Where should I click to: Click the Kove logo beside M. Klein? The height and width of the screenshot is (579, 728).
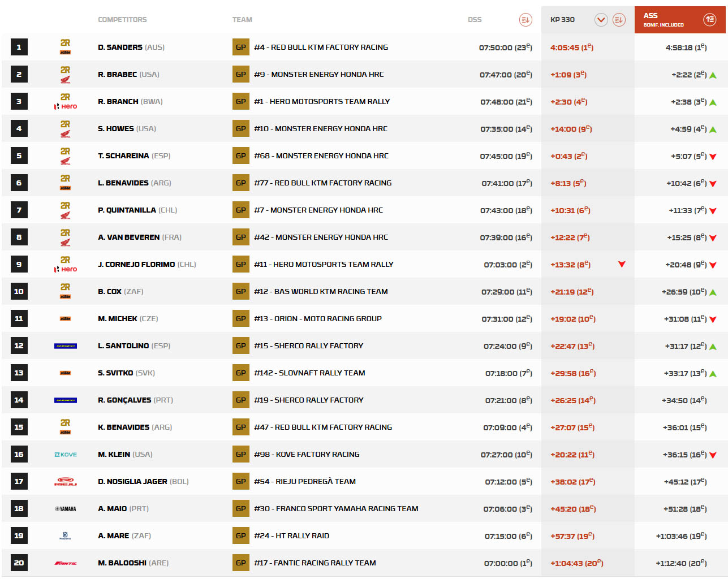point(66,455)
